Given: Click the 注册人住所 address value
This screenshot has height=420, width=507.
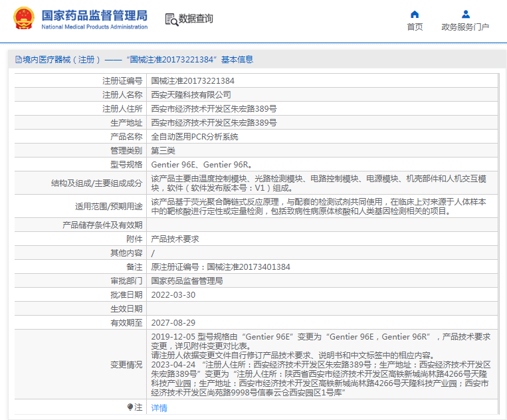Looking at the screenshot, I should pyautogui.click(x=214, y=108).
